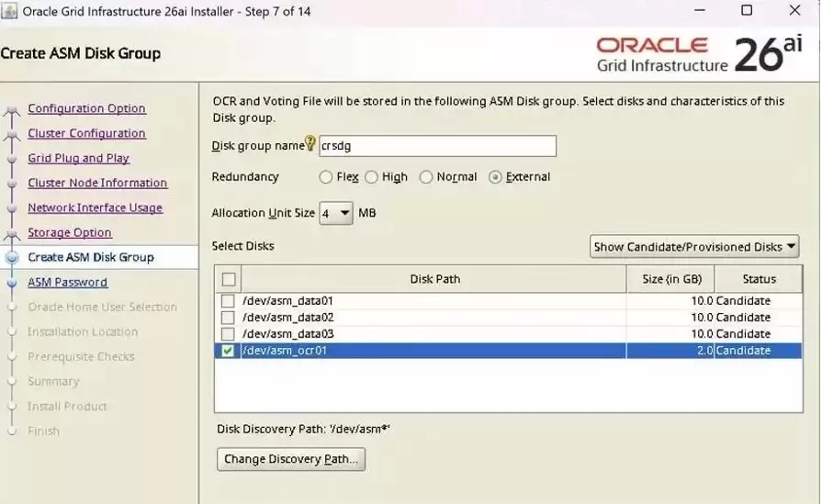Go to Network Interface Usage step

[x=95, y=207]
